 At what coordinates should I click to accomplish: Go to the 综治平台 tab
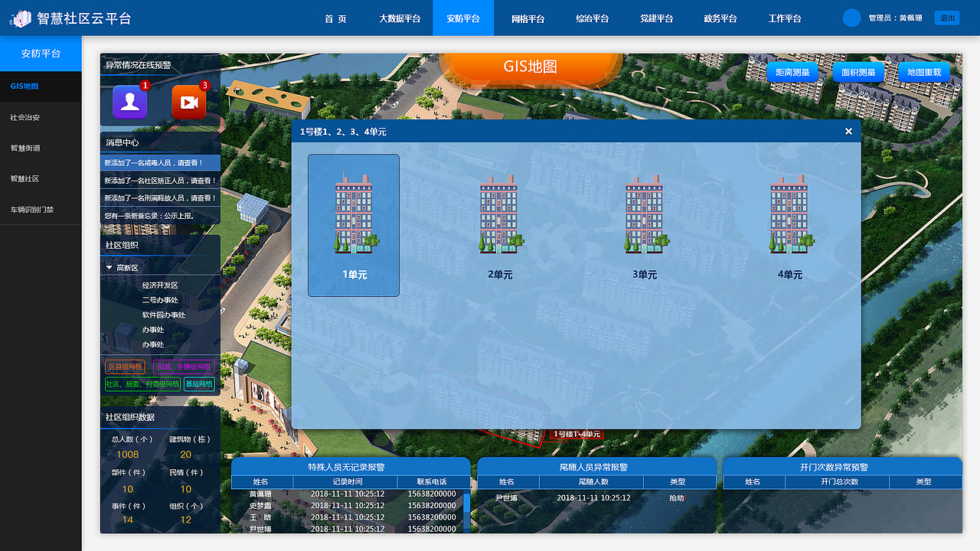[592, 18]
